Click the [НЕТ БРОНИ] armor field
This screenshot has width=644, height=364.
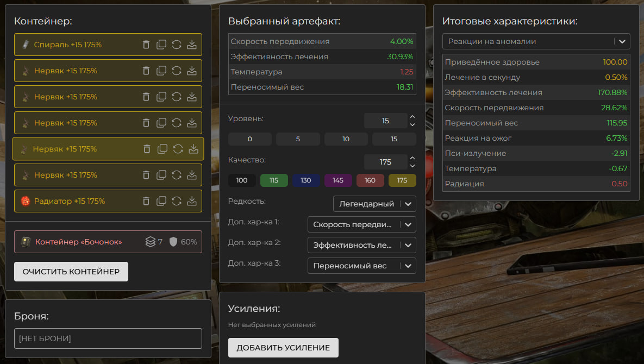point(108,338)
